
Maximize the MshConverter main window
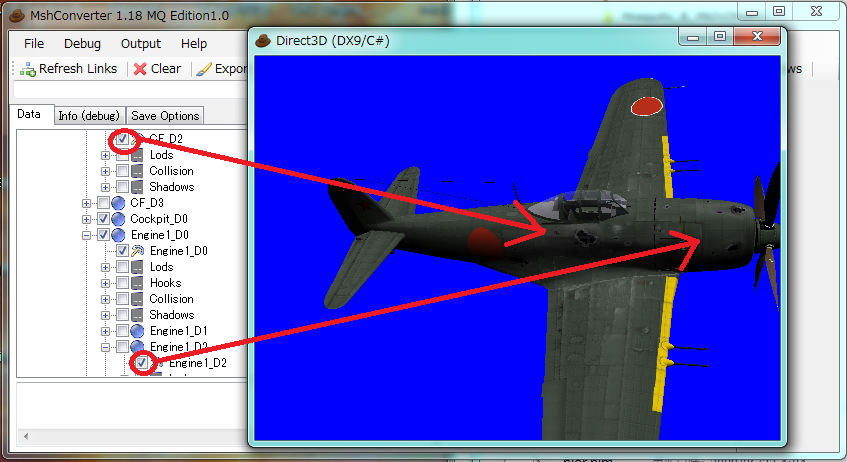[x=779, y=11]
